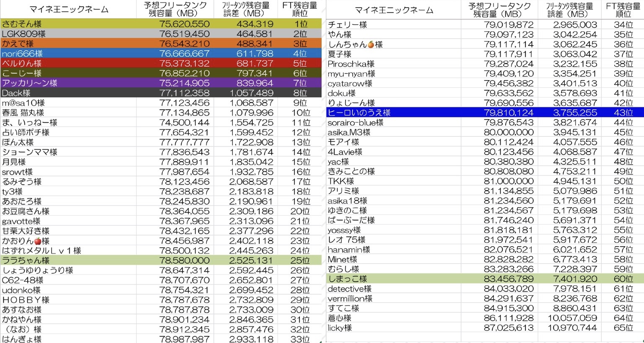Select the nickname しょうゆりょうり様
The height and width of the screenshot is (343, 644).
click(x=38, y=270)
